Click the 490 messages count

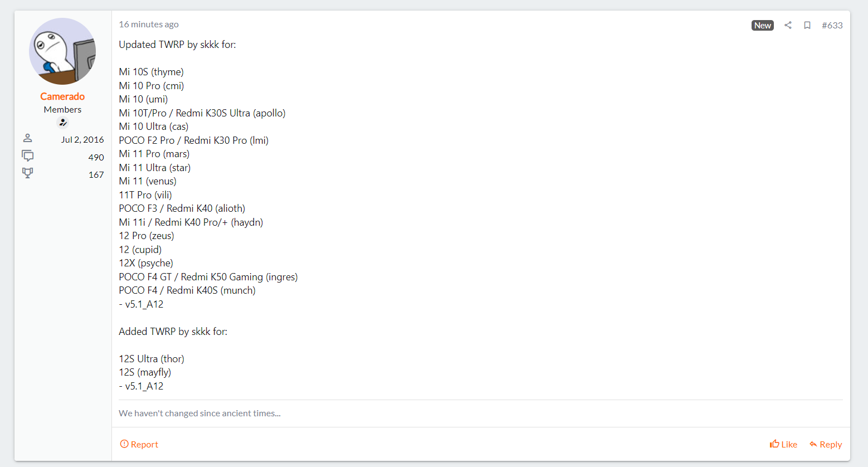pos(96,157)
